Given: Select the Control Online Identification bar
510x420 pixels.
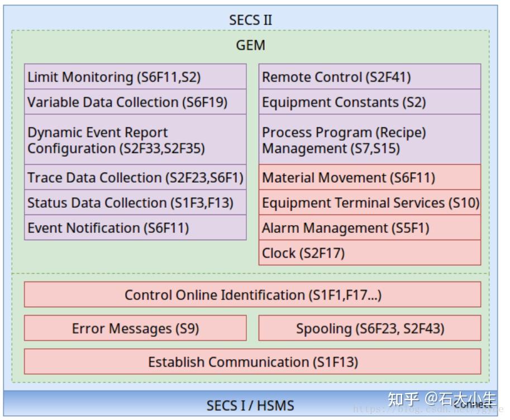Looking at the screenshot, I should coord(252,295).
